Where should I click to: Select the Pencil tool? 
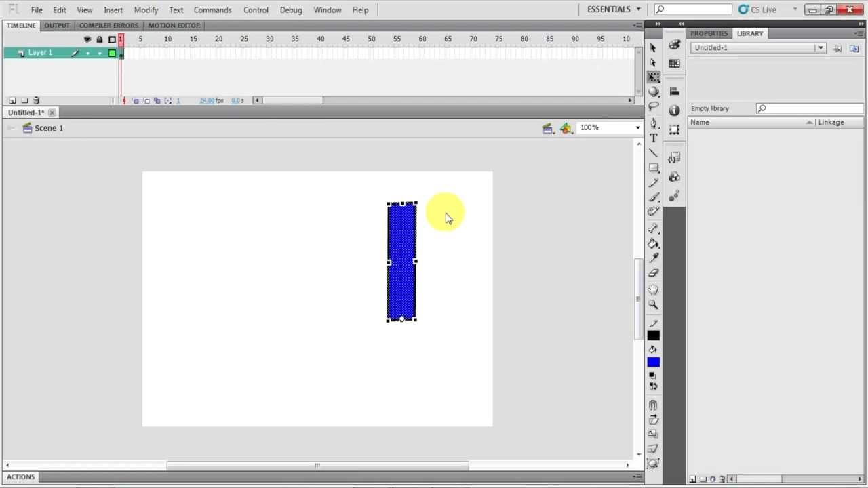653,182
